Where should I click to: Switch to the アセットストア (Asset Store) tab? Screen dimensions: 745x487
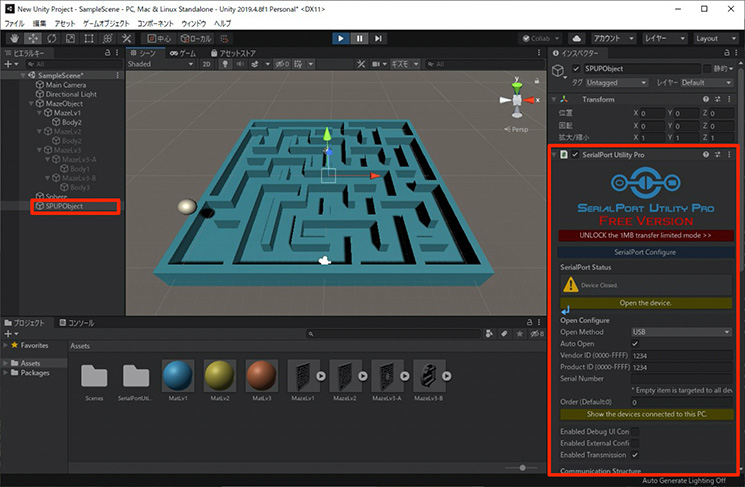233,53
